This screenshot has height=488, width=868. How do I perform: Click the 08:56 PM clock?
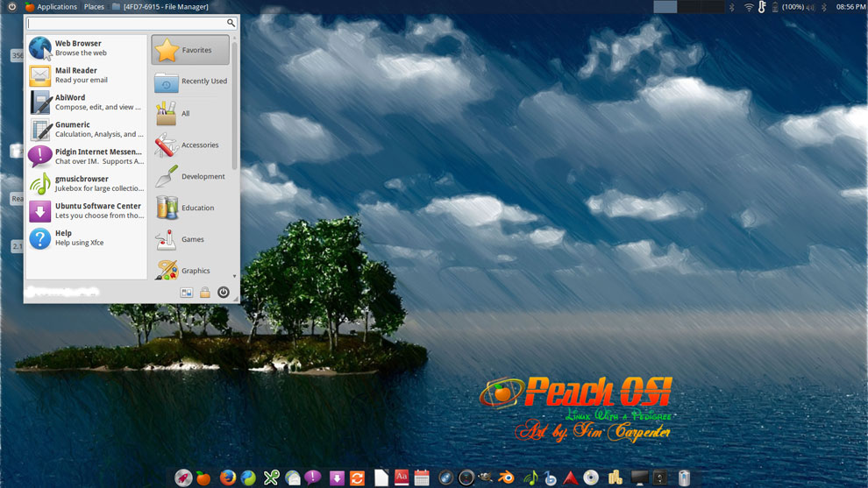(850, 7)
